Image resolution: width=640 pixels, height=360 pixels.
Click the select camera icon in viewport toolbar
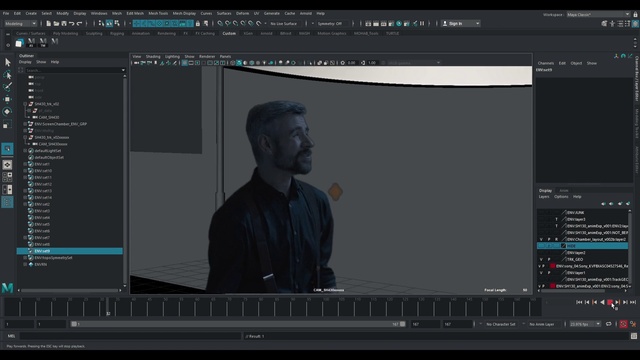[136, 63]
